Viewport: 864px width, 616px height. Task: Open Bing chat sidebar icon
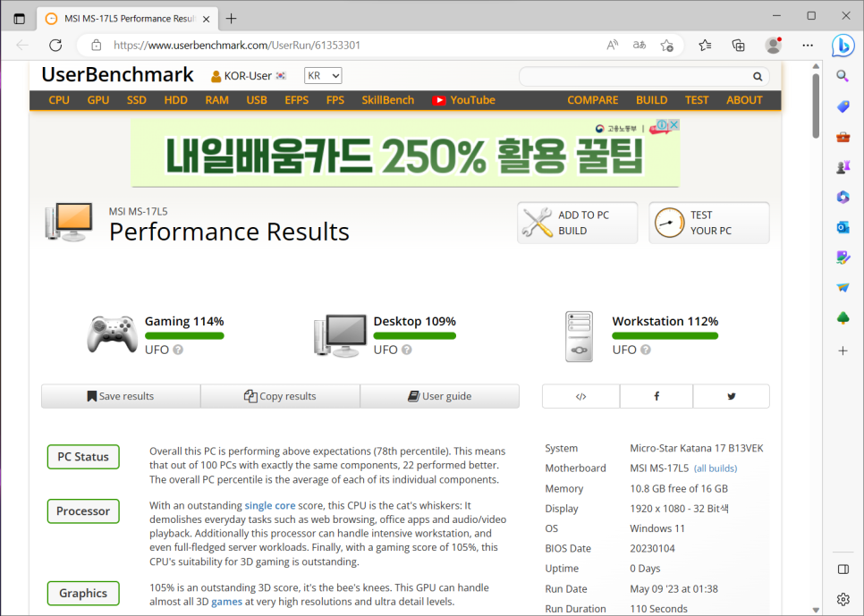(843, 46)
